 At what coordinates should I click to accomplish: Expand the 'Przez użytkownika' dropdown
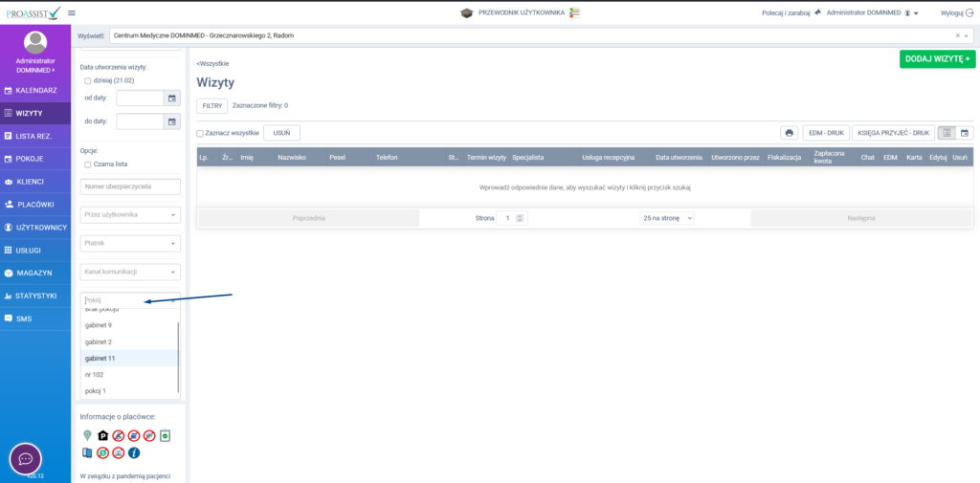(130, 215)
